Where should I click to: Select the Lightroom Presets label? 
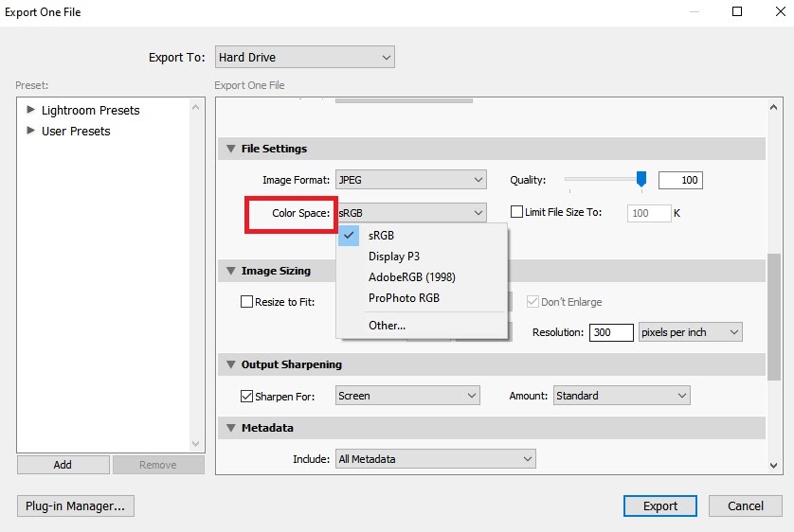click(x=91, y=110)
